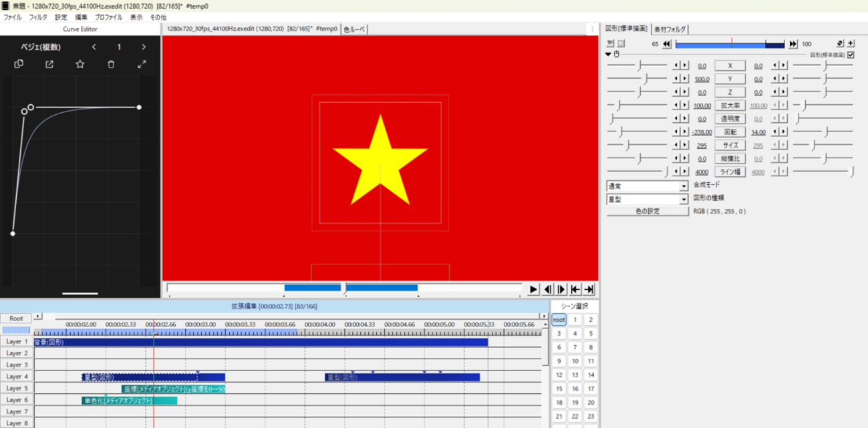Switch to the 色ルーペ tab
The image size is (868, 428).
coord(354,29)
